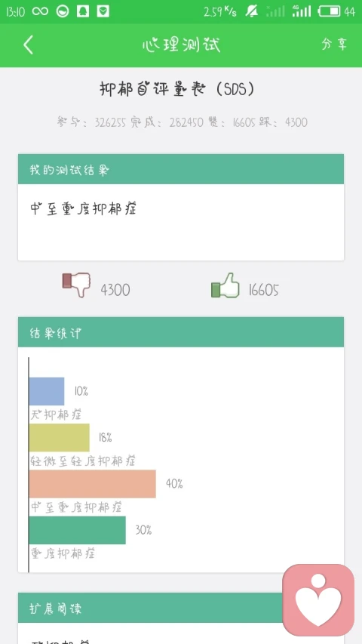Tap the 中至重度抑郁症 result text

tap(84, 208)
